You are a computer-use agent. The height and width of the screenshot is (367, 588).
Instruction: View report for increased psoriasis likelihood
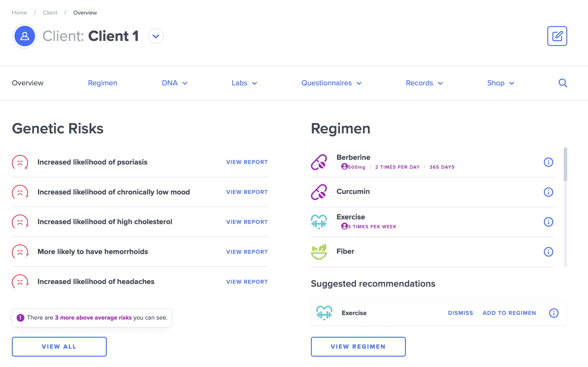pos(247,162)
